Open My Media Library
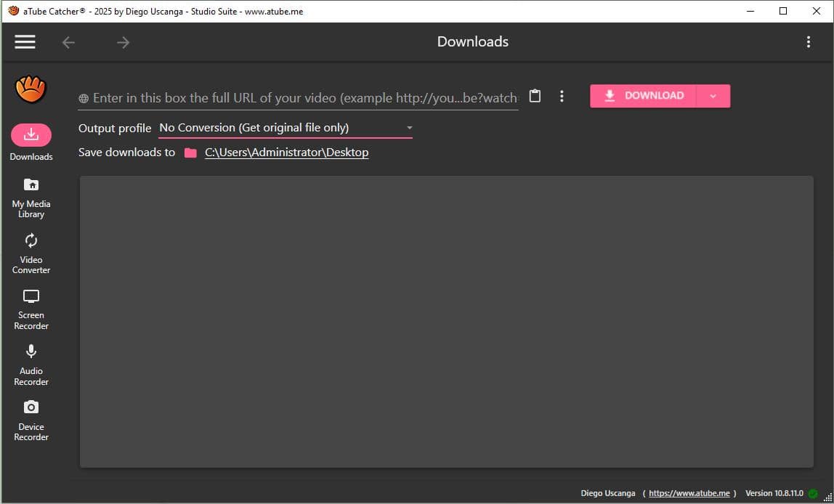Image resolution: width=834 pixels, height=504 pixels. [x=31, y=195]
